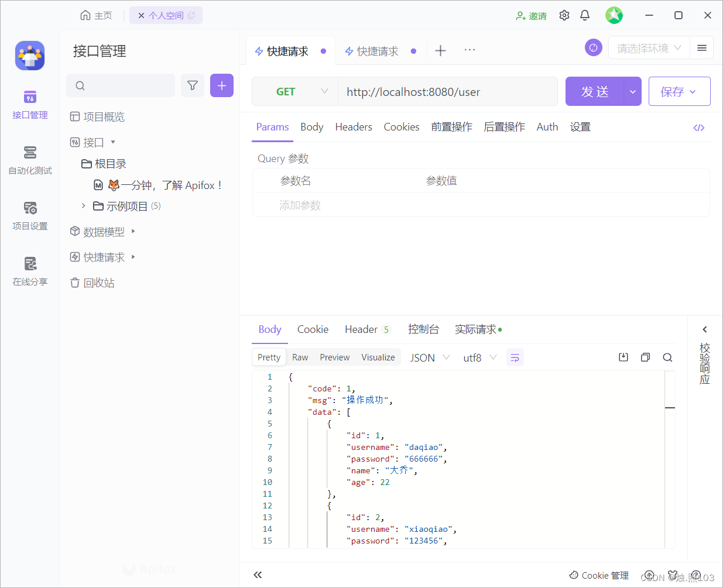Viewport: 723px width, 588px height.
Task: Expand the 快捷请求 section arrow in the tree
Action: point(133,257)
